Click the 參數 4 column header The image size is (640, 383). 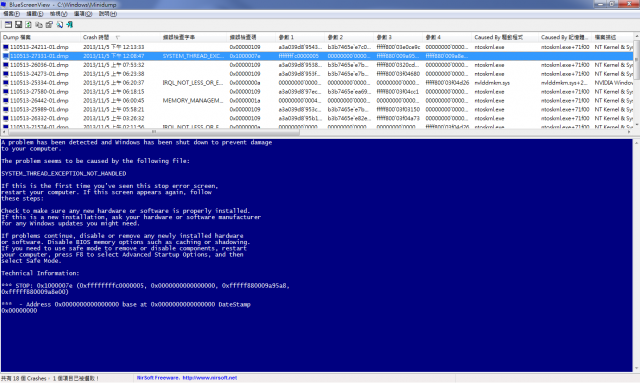(x=448, y=37)
